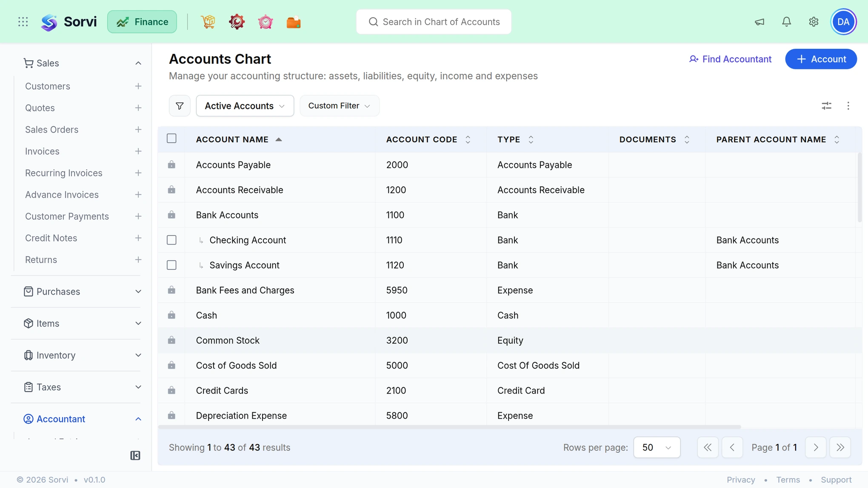The image size is (868, 488).
Task: Open the Custom Filter dropdown
Action: tap(339, 105)
